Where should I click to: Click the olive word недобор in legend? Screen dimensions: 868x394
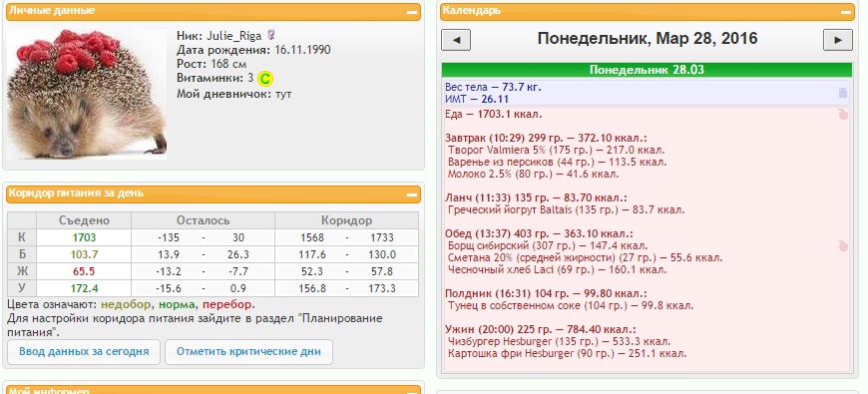tap(127, 305)
